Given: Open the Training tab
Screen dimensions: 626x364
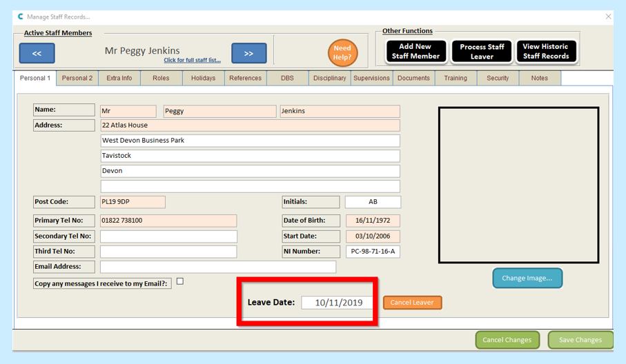Looking at the screenshot, I should (x=456, y=79).
